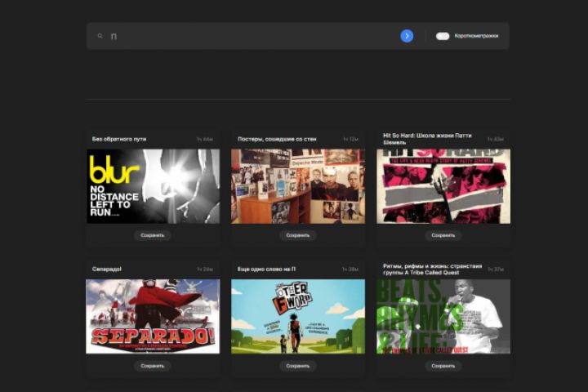Screen dimensions: 588x392
Task: Click the title Постеры, сошедшие со стен
Action: (x=277, y=139)
